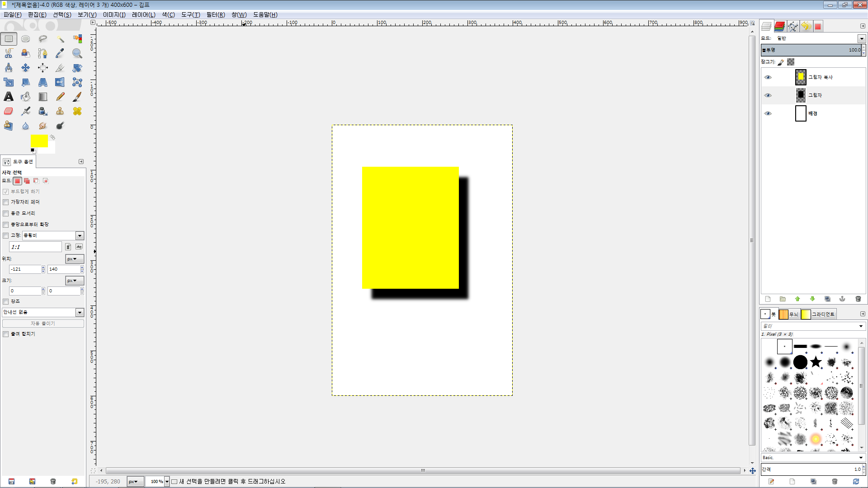Check the 줄여 합치기 option

pyautogui.click(x=6, y=334)
